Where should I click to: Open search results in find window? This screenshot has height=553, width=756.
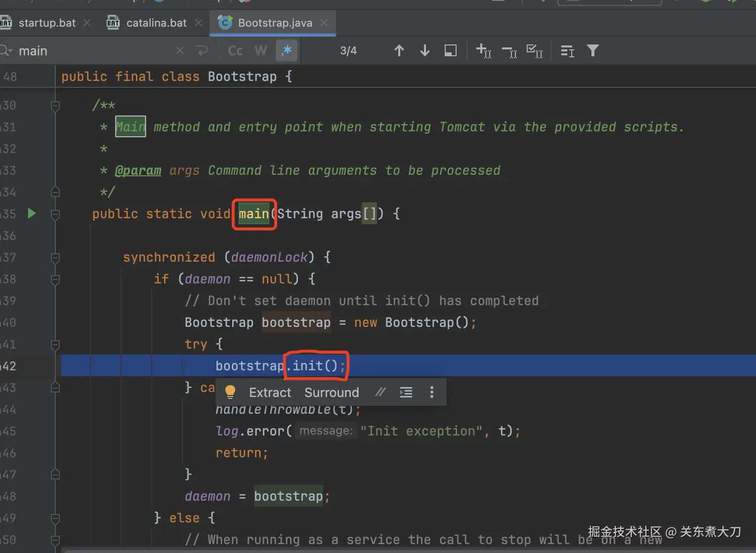tap(451, 50)
